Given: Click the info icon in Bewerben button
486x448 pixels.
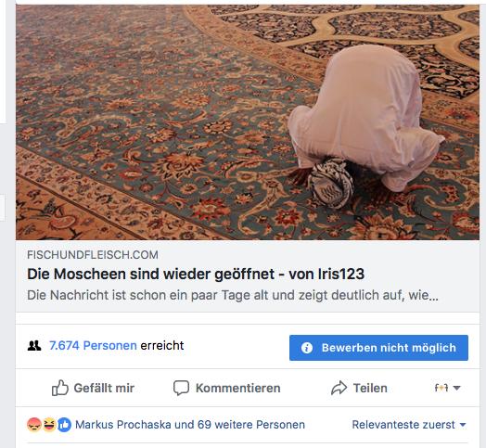Looking at the screenshot, I should coord(307,348).
